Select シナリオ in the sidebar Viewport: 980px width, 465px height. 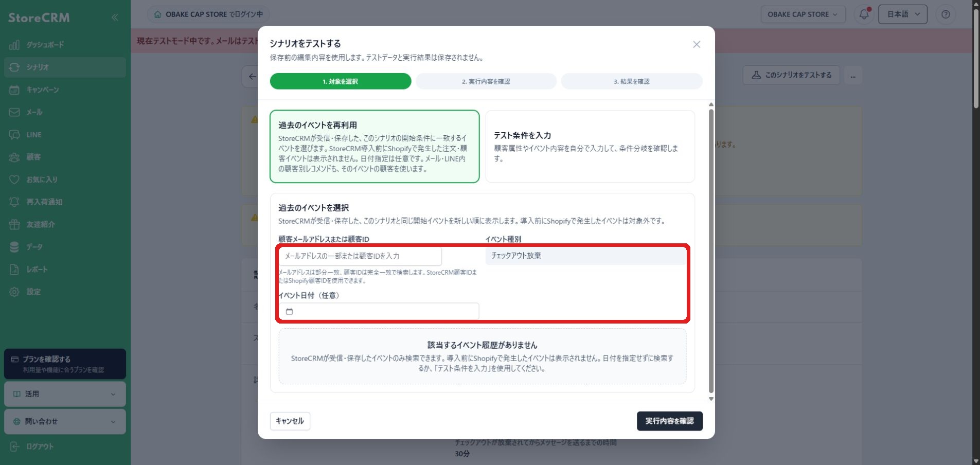click(x=65, y=67)
